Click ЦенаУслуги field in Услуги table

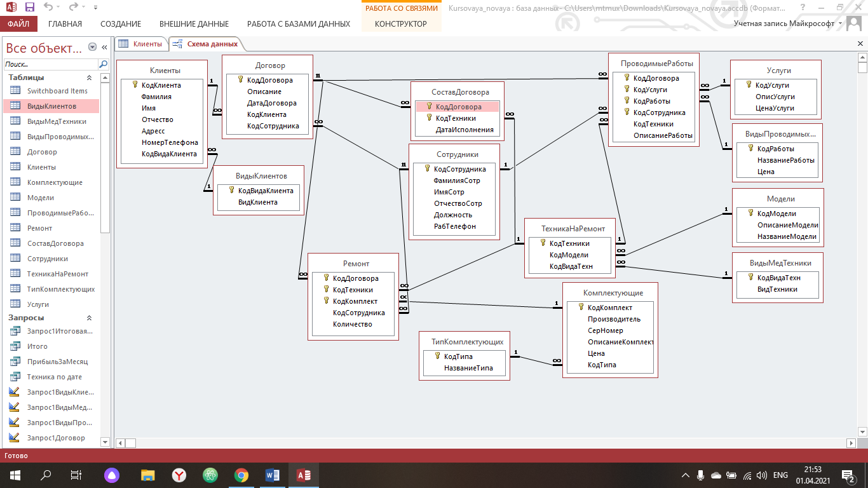(775, 108)
